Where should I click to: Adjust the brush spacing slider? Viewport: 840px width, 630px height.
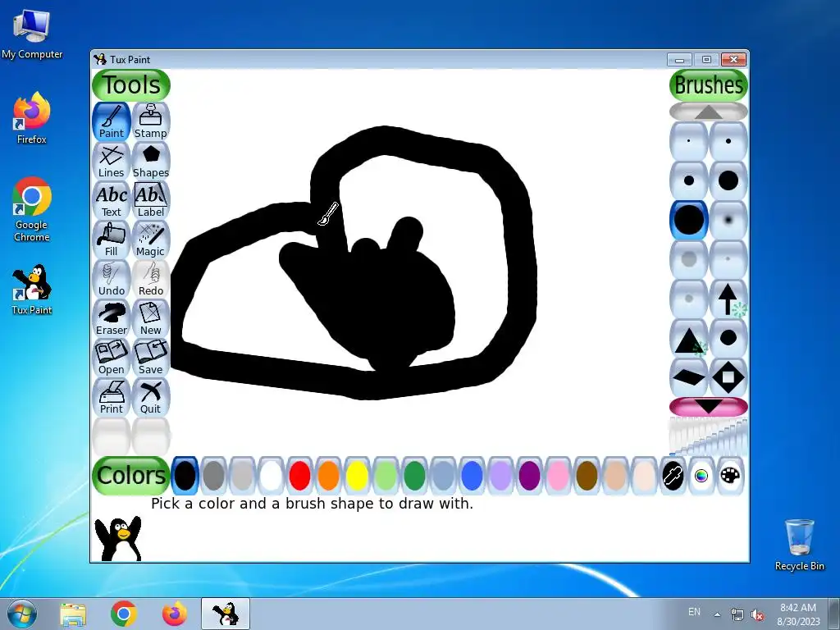pyautogui.click(x=708, y=436)
